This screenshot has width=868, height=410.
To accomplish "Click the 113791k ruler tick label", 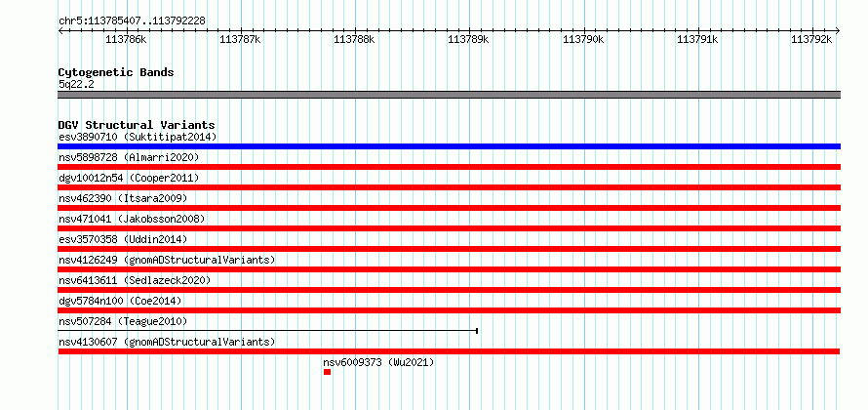I will click(697, 39).
